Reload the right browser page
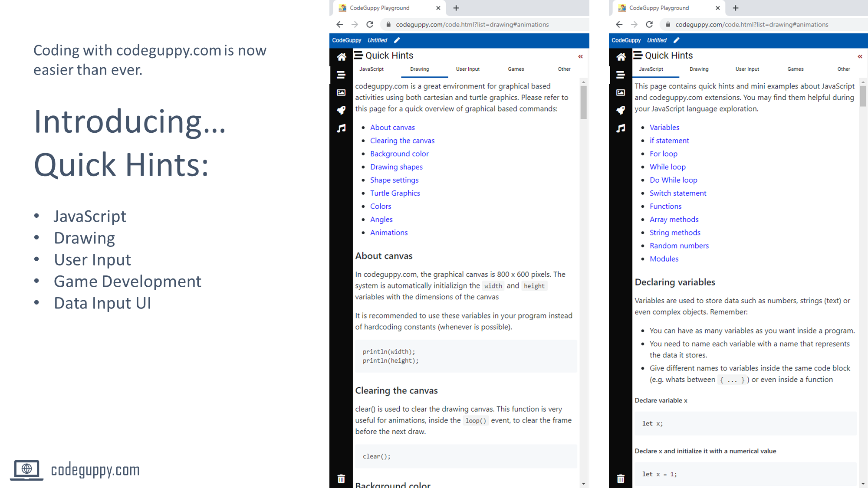Image resolution: width=868 pixels, height=488 pixels. [649, 24]
